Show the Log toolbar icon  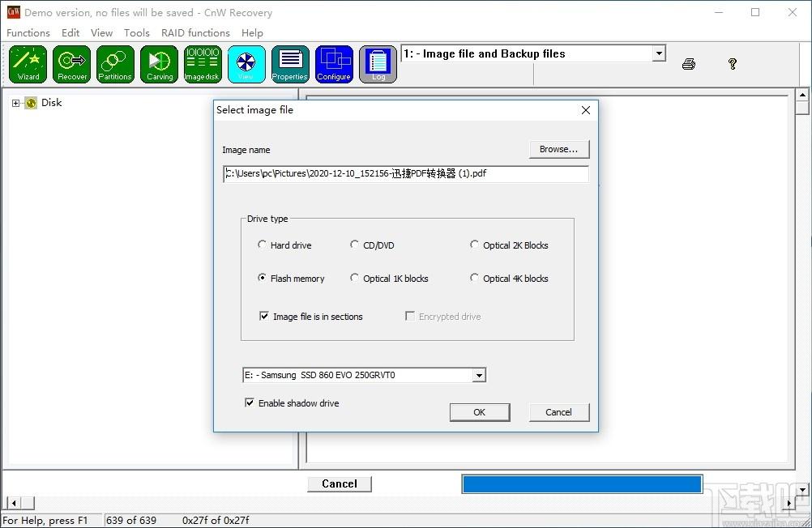378,64
